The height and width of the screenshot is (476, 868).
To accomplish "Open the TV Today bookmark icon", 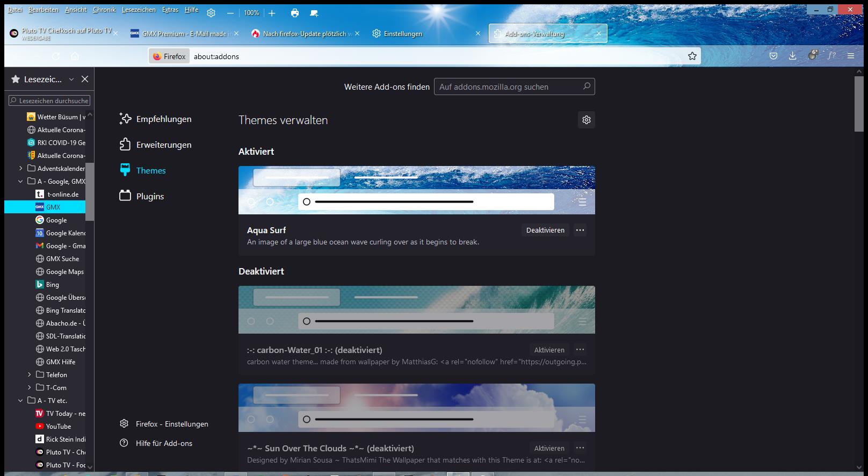I will [40, 413].
